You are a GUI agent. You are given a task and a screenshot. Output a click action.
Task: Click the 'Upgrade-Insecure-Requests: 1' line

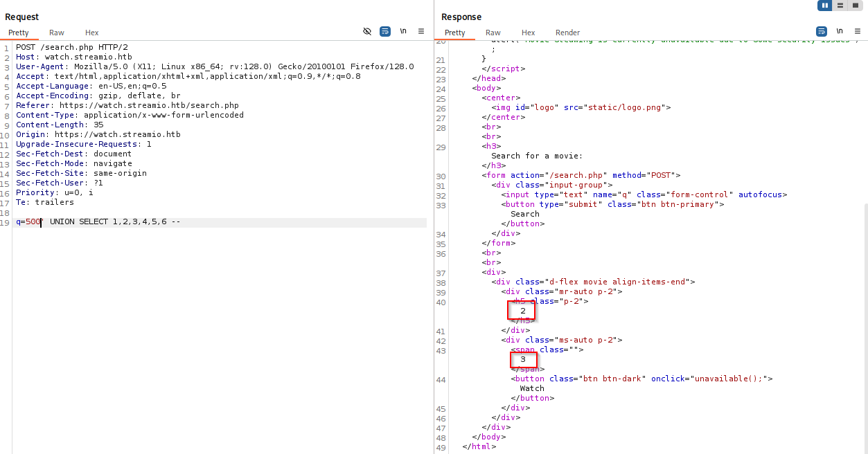pos(84,144)
